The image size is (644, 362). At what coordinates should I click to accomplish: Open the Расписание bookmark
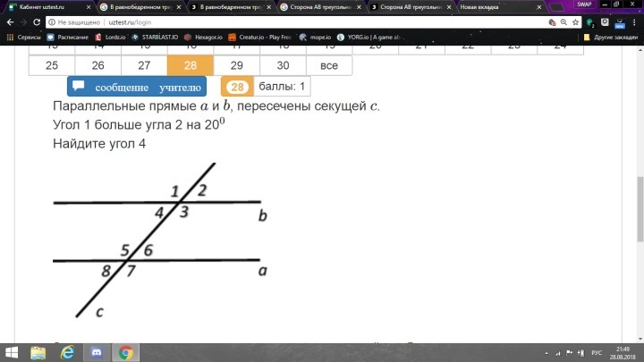(67, 37)
